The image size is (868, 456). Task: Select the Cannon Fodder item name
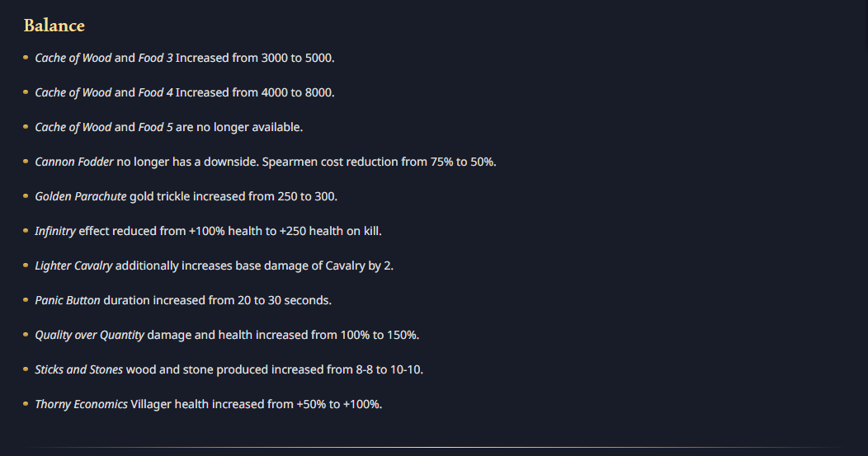pos(74,162)
